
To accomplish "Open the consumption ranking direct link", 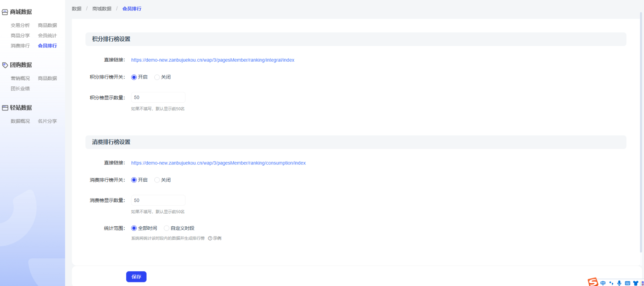I will pyautogui.click(x=218, y=163).
